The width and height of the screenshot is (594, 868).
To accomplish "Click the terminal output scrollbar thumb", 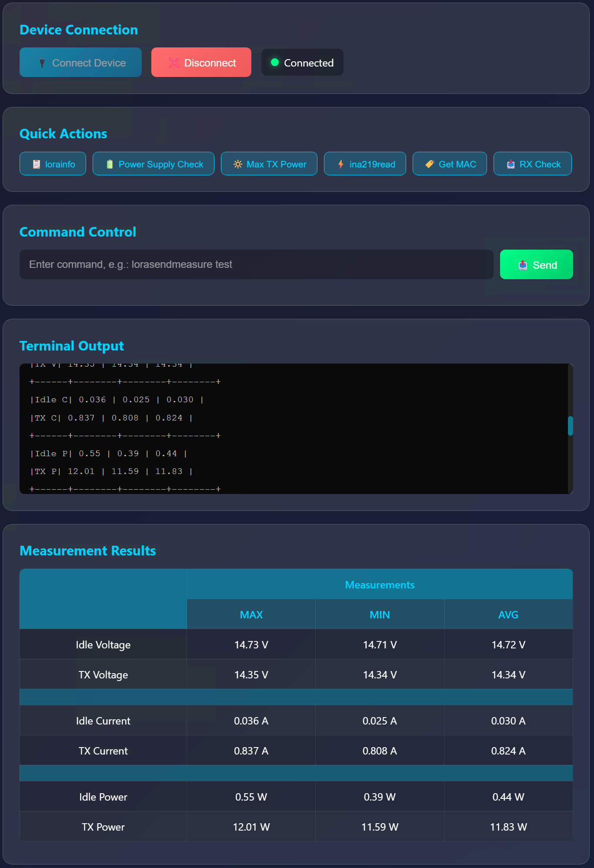I will 571,426.
